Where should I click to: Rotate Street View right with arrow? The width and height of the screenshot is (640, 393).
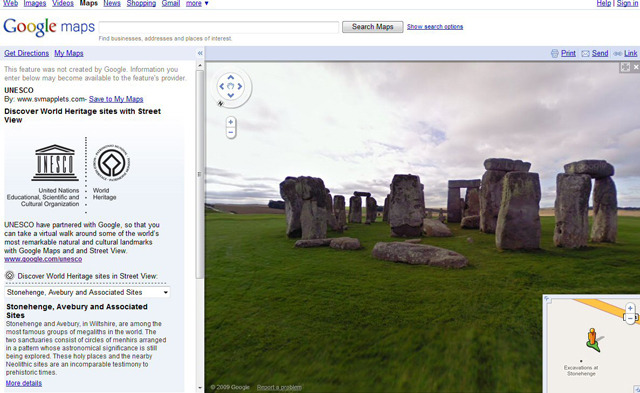coord(240,86)
